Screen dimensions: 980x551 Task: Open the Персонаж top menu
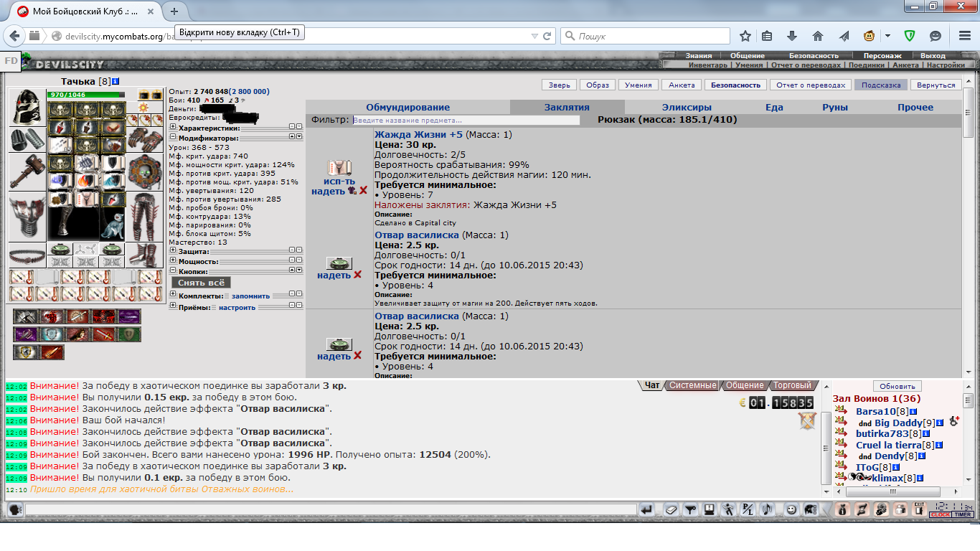pyautogui.click(x=882, y=55)
